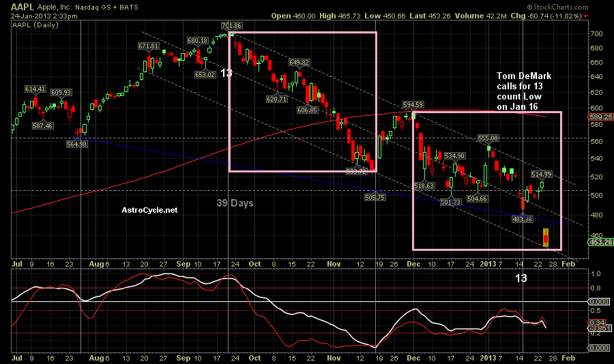
Task: Click the 0.8 indicator axis label
Action: click(x=596, y=288)
